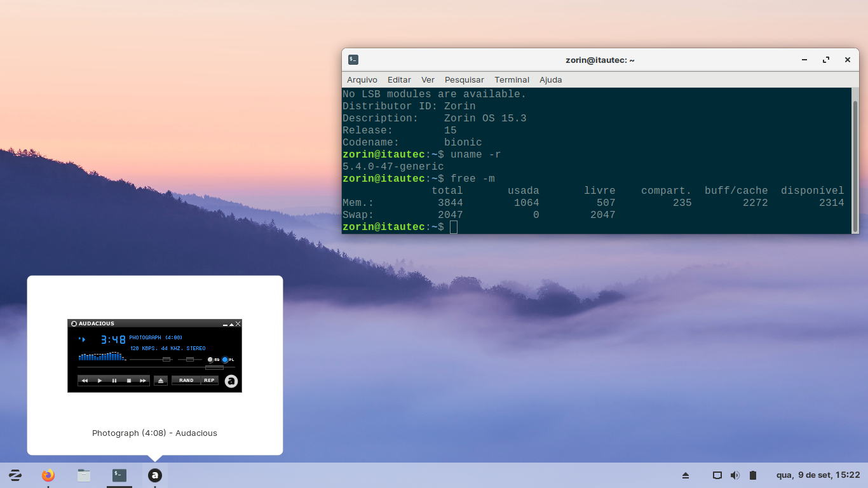Image resolution: width=868 pixels, height=488 pixels.
Task: Maximize the Terminal window
Action: click(x=826, y=60)
